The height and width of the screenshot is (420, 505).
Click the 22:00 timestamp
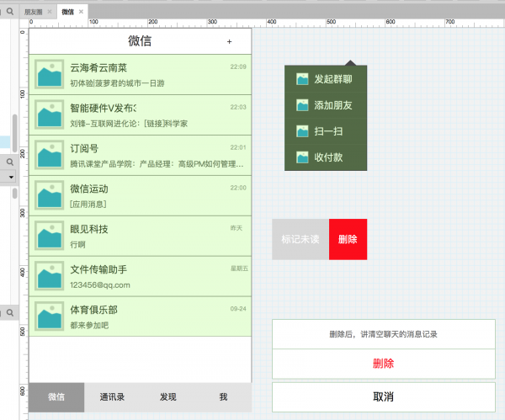pos(238,188)
